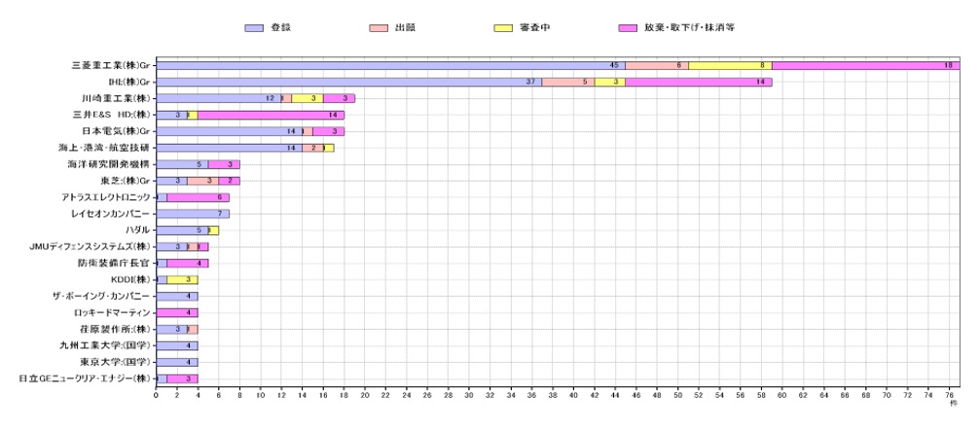Click the 川崎重工業(株) axis label
980x427 pixels.
116,98
